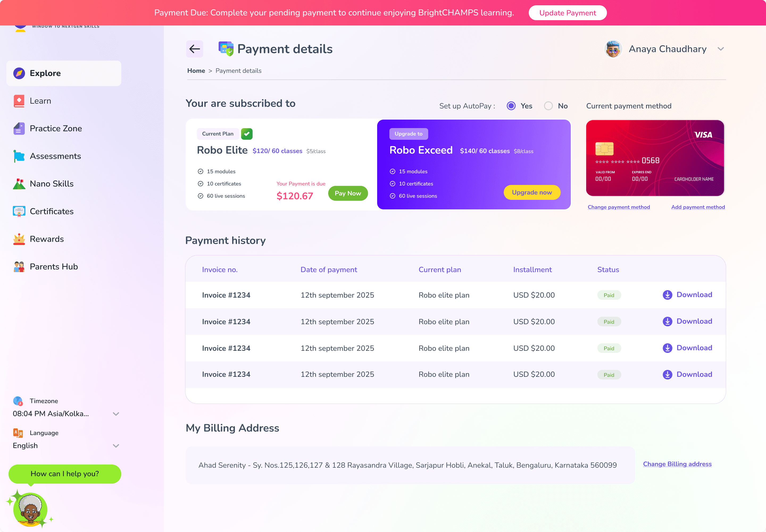The height and width of the screenshot is (532, 766).
Task: Click Change payment method link
Action: tap(619, 207)
